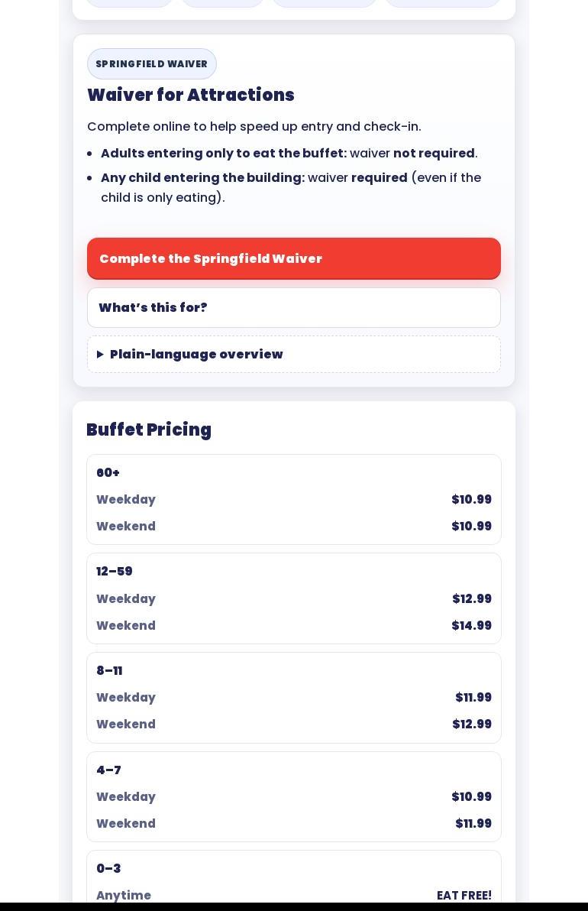Click the 'Complete online to help speed' sentence

tap(254, 126)
